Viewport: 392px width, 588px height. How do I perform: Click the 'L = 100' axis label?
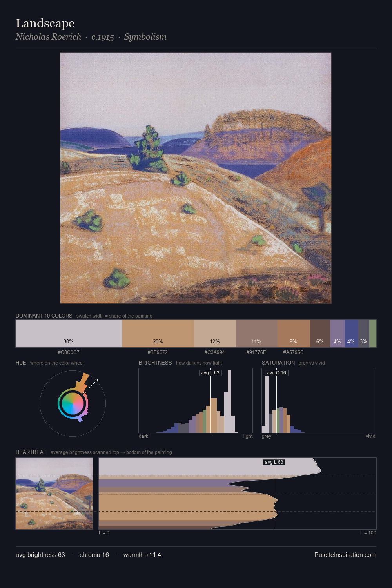(x=368, y=533)
